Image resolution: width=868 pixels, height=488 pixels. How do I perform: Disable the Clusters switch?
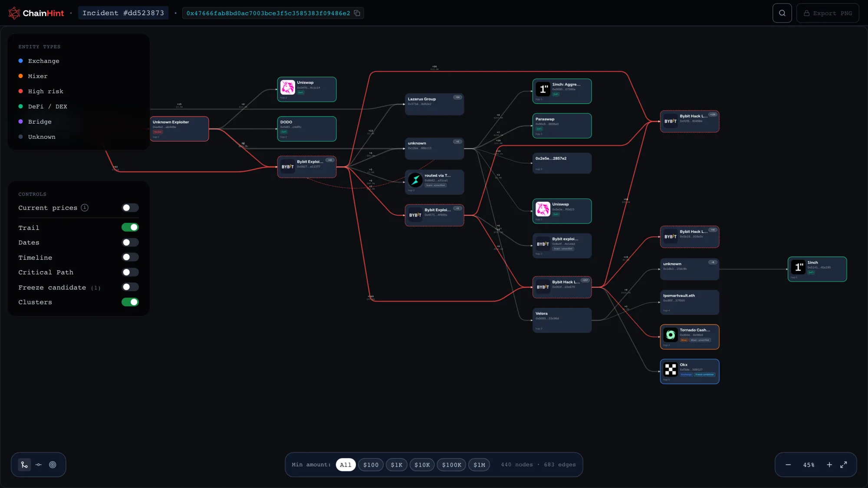coord(130,302)
